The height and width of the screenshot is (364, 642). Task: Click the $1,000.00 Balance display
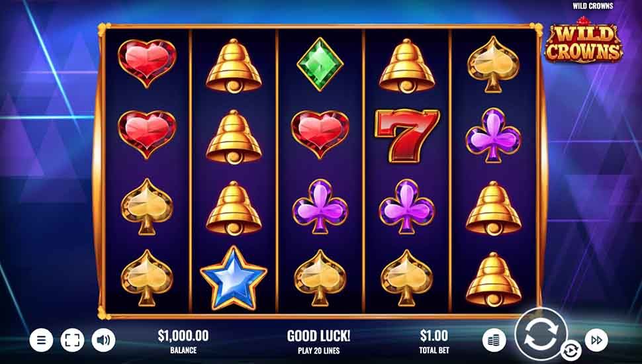pos(183,341)
